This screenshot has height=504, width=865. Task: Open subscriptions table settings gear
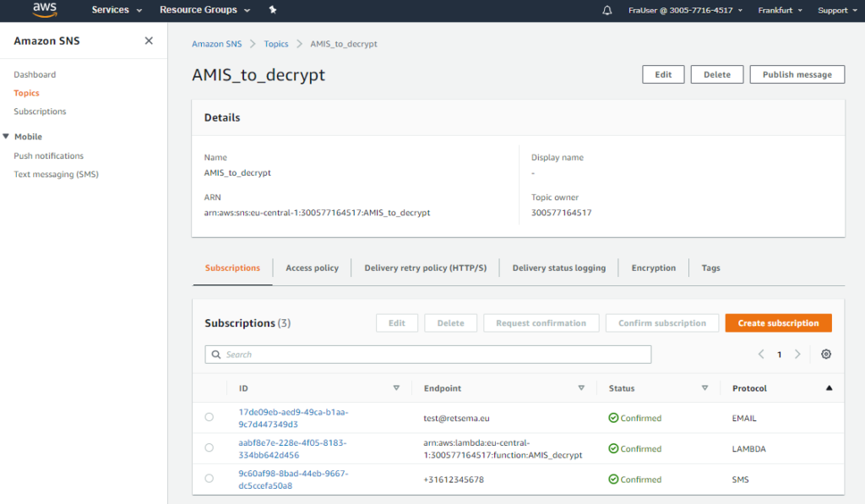[826, 355]
